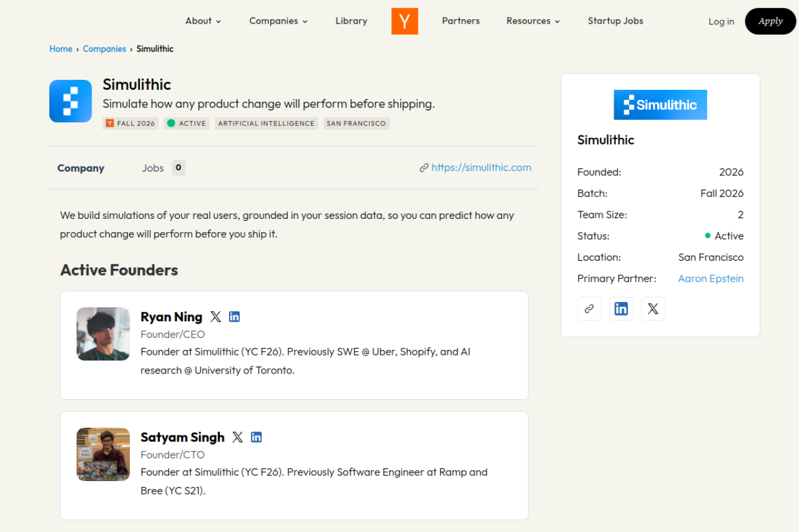This screenshot has width=799, height=532.
Task: Open Satyam Singh's X profile icon
Action: pos(237,437)
